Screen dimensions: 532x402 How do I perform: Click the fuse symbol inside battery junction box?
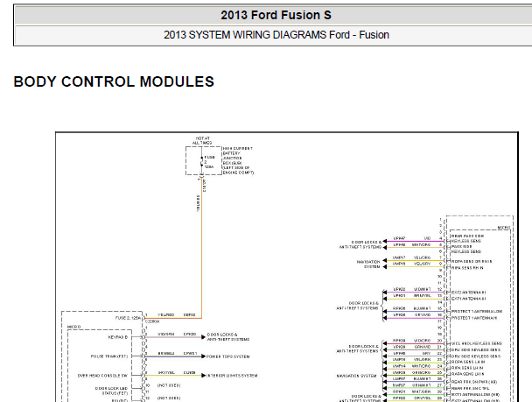click(202, 162)
